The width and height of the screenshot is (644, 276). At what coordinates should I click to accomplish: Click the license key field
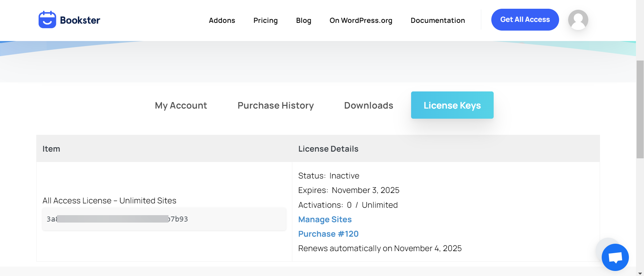pyautogui.click(x=164, y=219)
